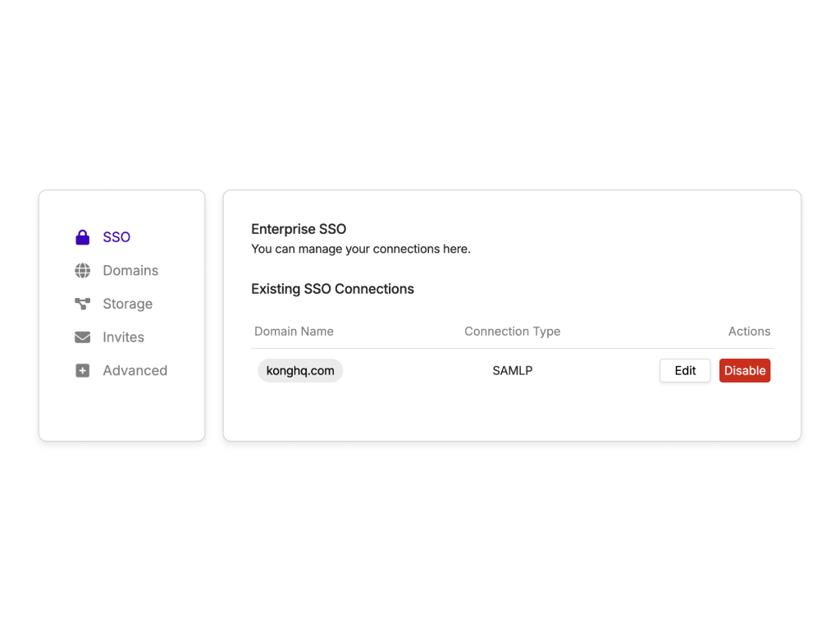Click the Enterprise SSO heading
This screenshot has width=840, height=632.
299,229
